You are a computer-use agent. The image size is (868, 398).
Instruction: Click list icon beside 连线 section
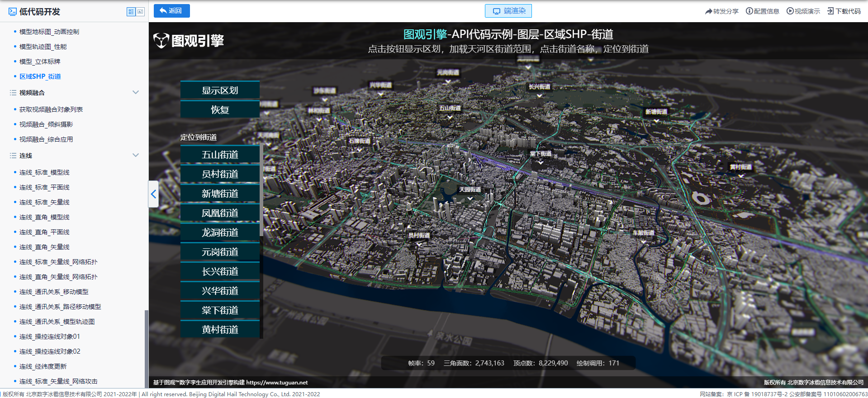click(13, 156)
